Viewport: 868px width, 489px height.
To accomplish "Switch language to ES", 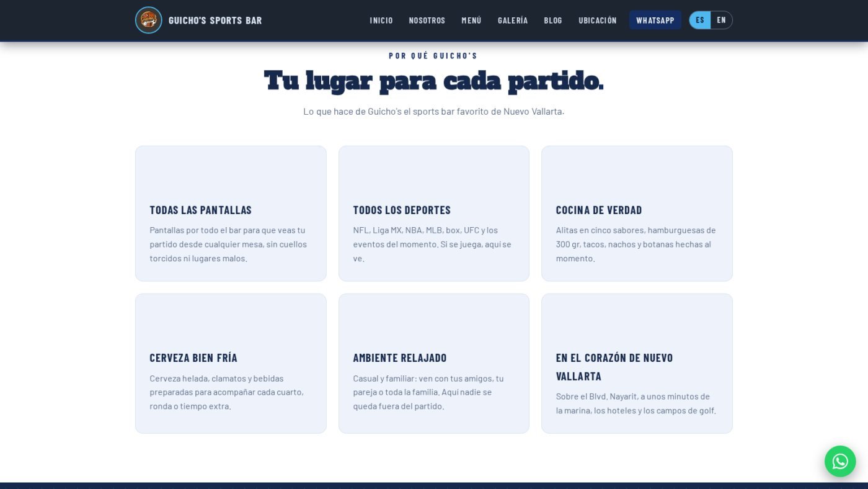I will point(700,20).
